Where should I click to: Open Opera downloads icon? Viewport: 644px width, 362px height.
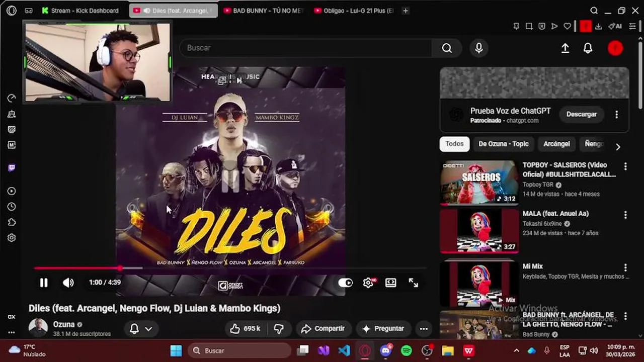tap(598, 26)
